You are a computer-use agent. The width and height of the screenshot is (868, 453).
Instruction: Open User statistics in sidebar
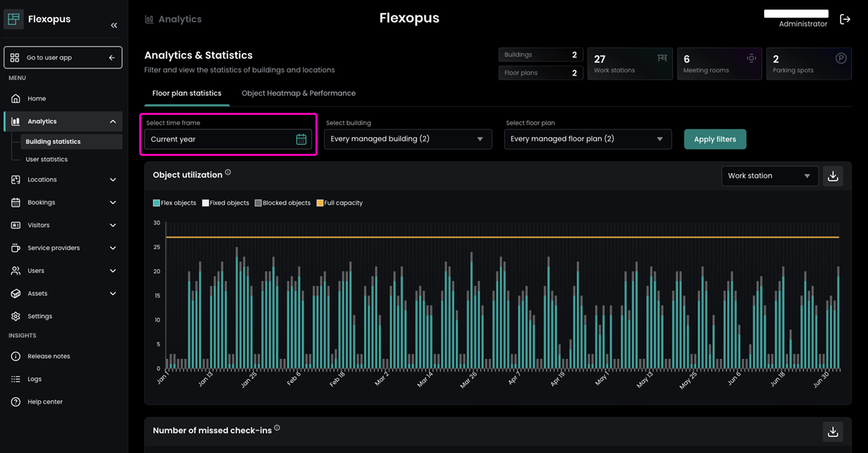(x=47, y=159)
